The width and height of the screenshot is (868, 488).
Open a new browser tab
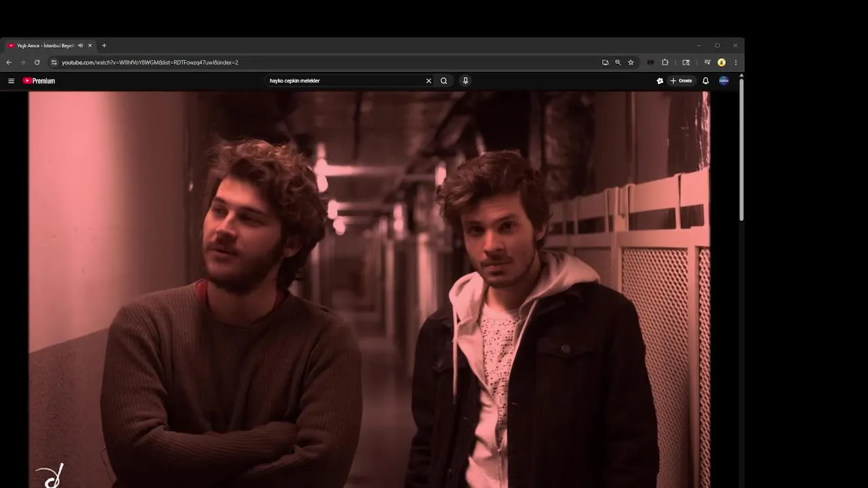click(x=104, y=45)
